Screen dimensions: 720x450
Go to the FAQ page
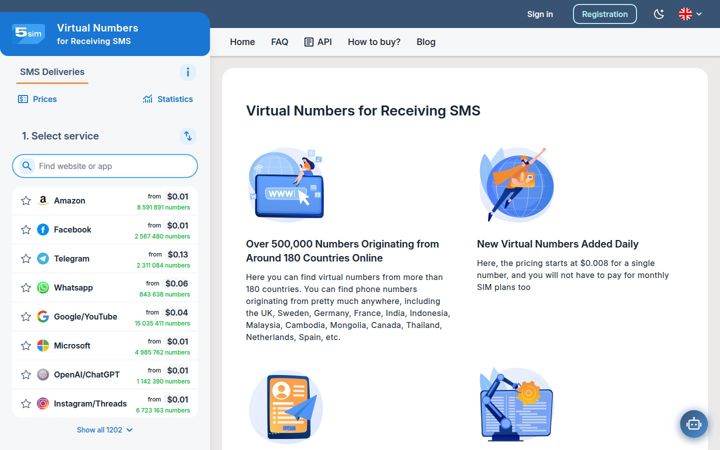[x=279, y=42]
